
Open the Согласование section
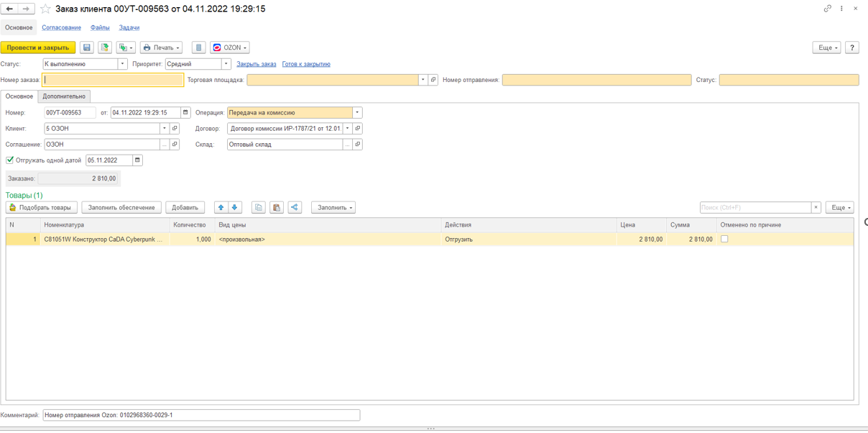[61, 27]
